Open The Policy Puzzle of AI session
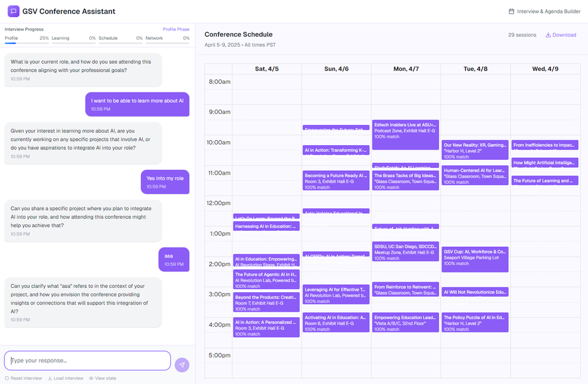The height and width of the screenshot is (384, 588). (475, 323)
